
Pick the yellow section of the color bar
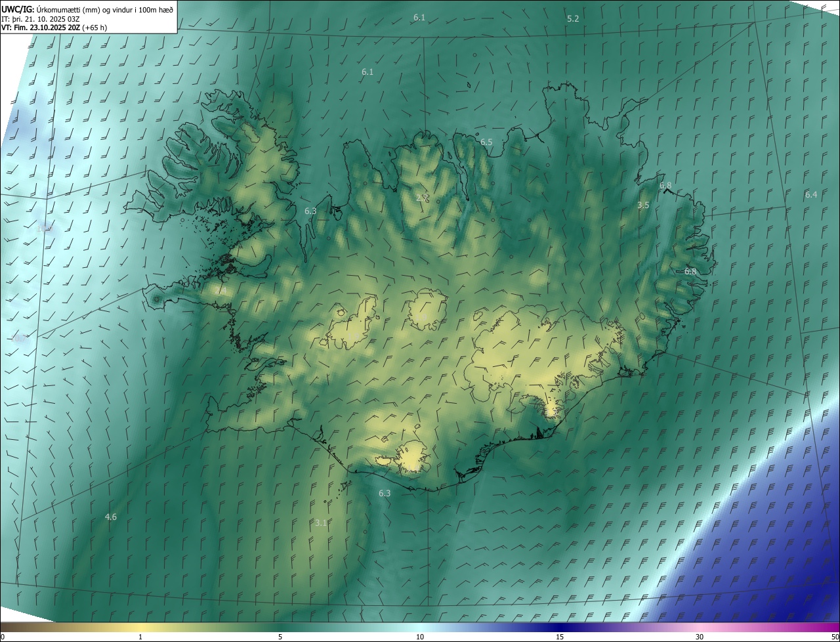[141, 627]
